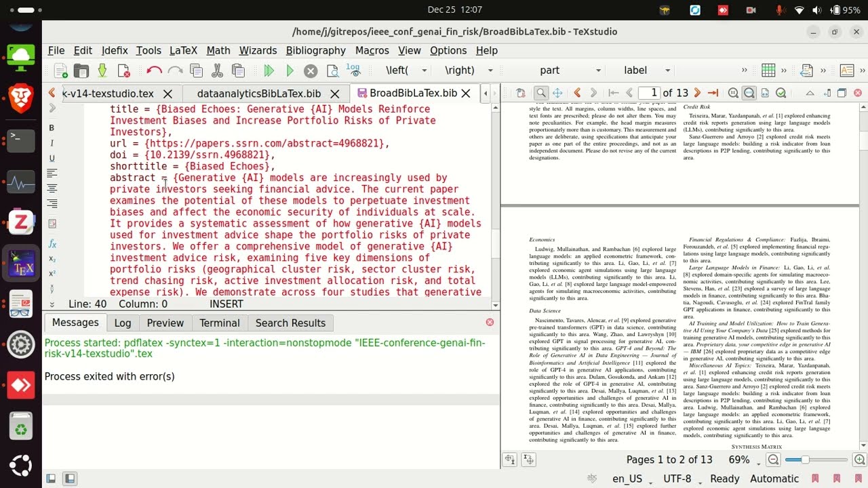Screen dimensions: 868x488
Task: Insert subscript from the side toolbar
Action: click(x=52, y=258)
